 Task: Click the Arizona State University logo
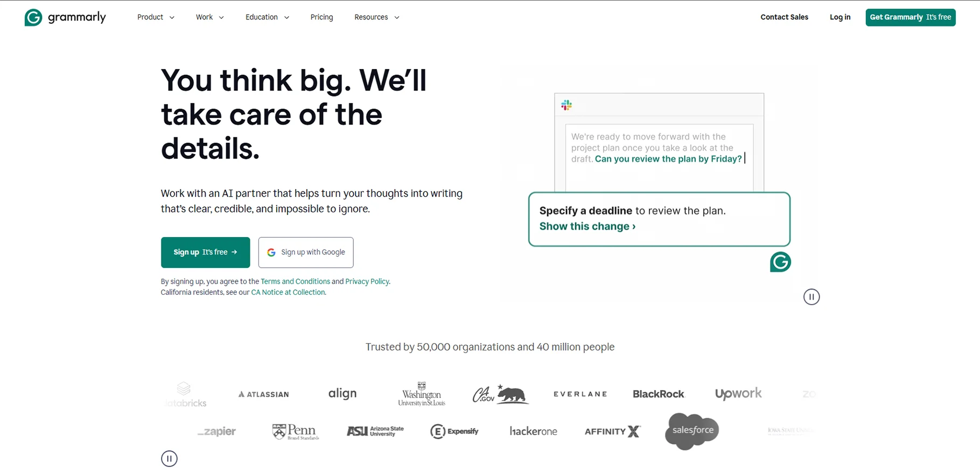coord(375,431)
